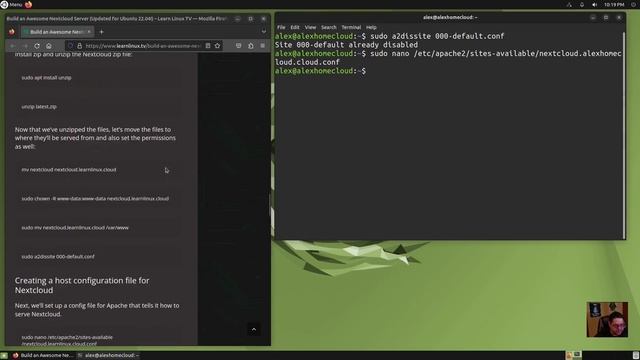The height and width of the screenshot is (360, 640).
Task: Launch Firefox from the top panel icon
Action: click(28, 4)
